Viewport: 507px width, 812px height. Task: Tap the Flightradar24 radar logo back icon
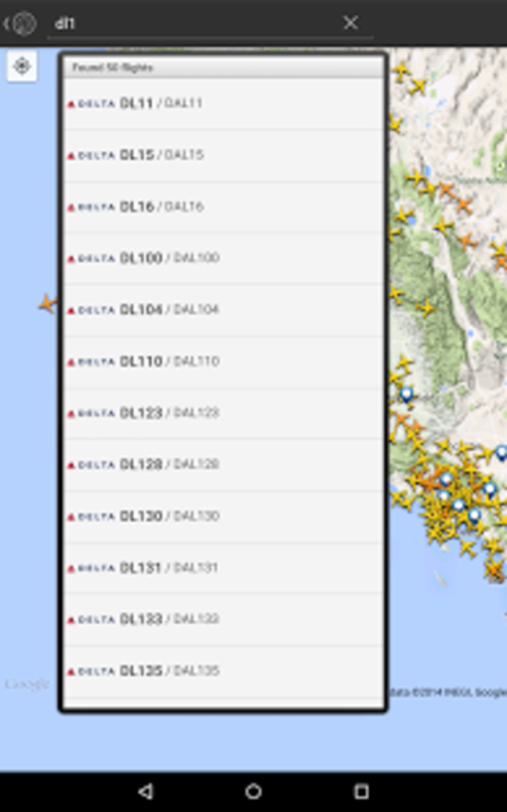pyautogui.click(x=20, y=23)
